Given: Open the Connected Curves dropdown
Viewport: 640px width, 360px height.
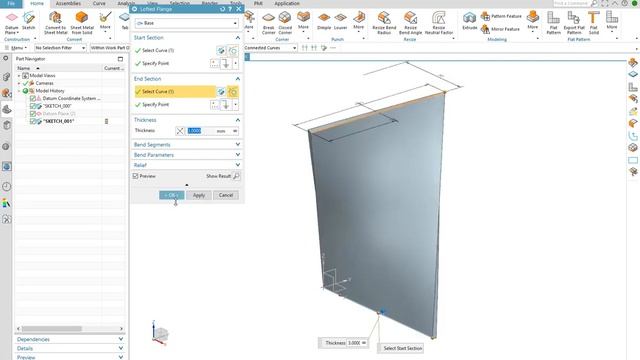Looking at the screenshot, I should pyautogui.click(x=270, y=48).
